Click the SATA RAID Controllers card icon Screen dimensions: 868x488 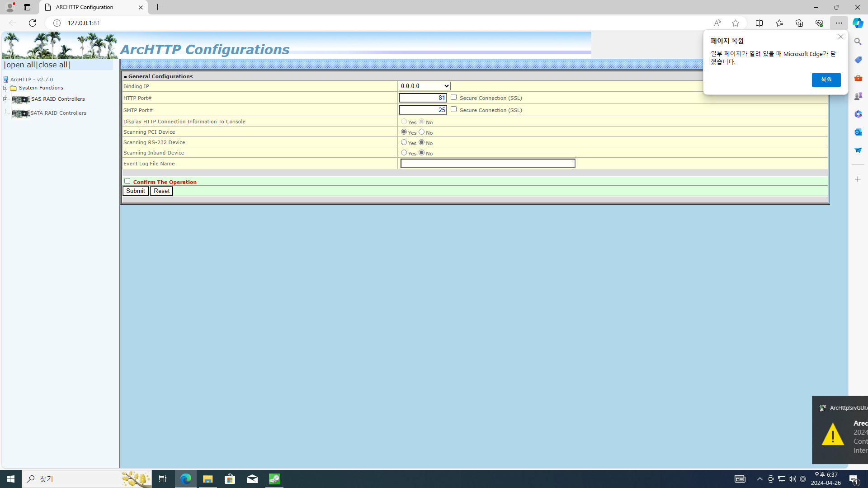(21, 113)
